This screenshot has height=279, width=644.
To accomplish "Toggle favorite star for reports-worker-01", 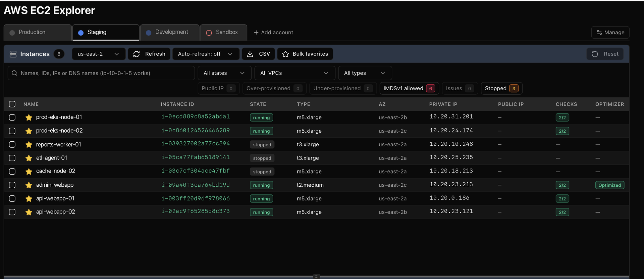I will pyautogui.click(x=29, y=145).
